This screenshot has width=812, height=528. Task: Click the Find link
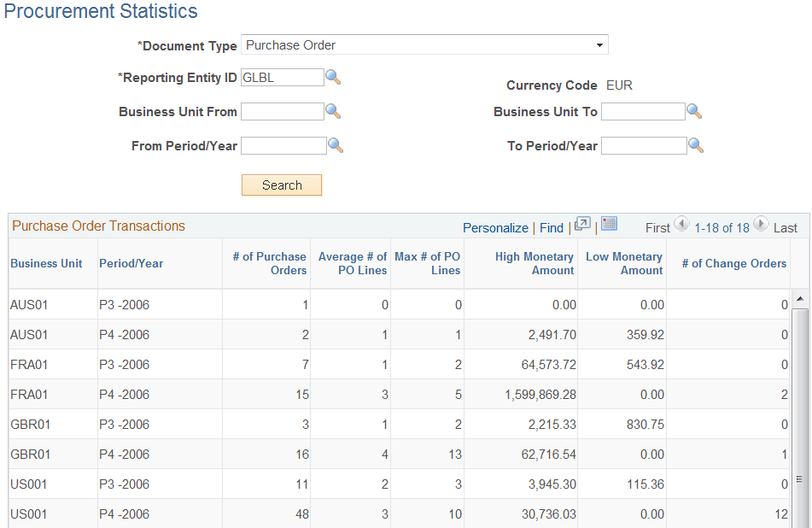[x=551, y=227]
